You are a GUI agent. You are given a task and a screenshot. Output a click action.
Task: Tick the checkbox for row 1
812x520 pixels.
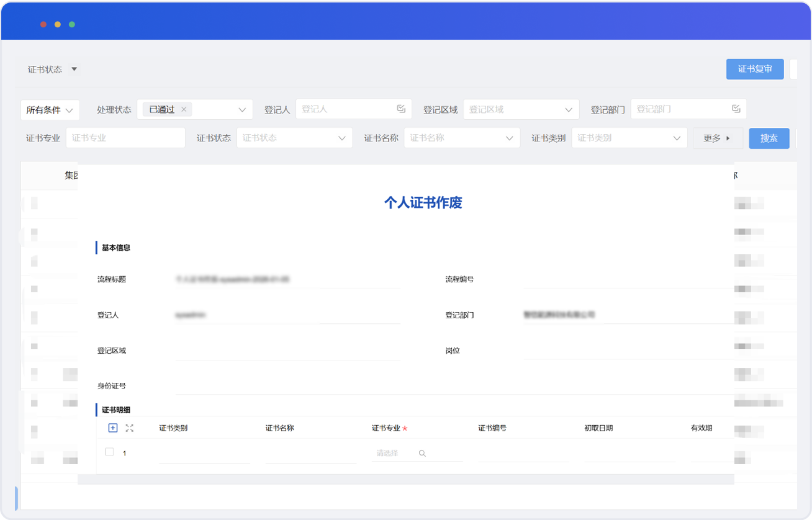110,452
